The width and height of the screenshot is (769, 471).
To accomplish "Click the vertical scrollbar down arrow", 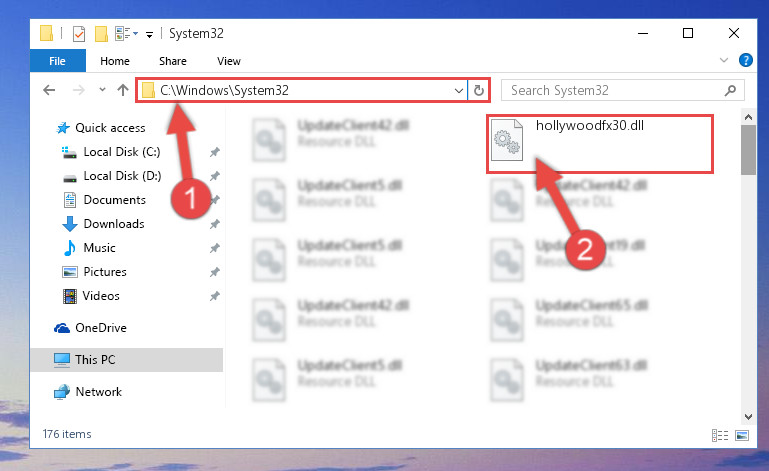I will (x=748, y=417).
